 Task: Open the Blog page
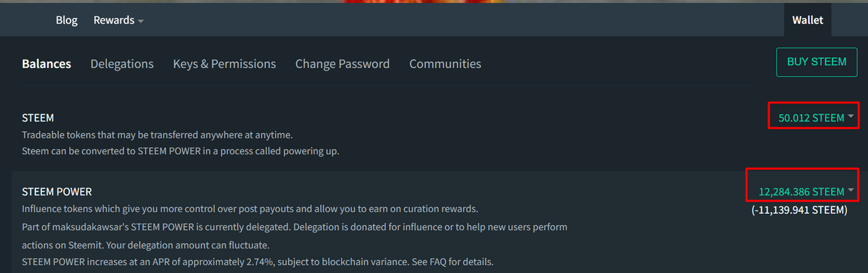(66, 20)
